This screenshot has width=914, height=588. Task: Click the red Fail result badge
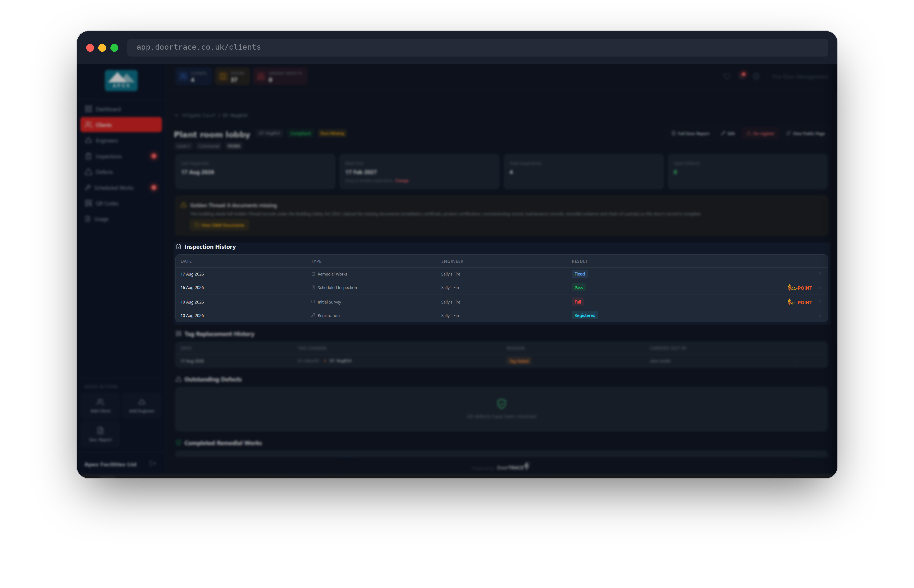coord(577,302)
